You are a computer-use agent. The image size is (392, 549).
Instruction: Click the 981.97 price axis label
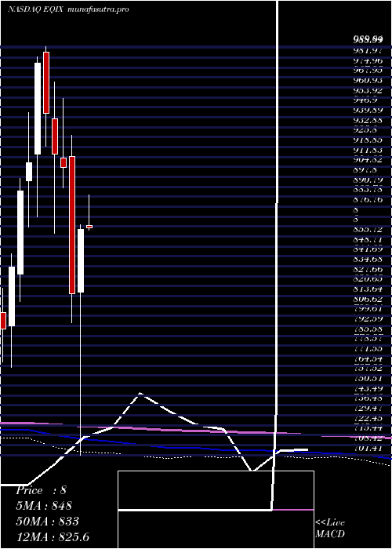[368, 51]
